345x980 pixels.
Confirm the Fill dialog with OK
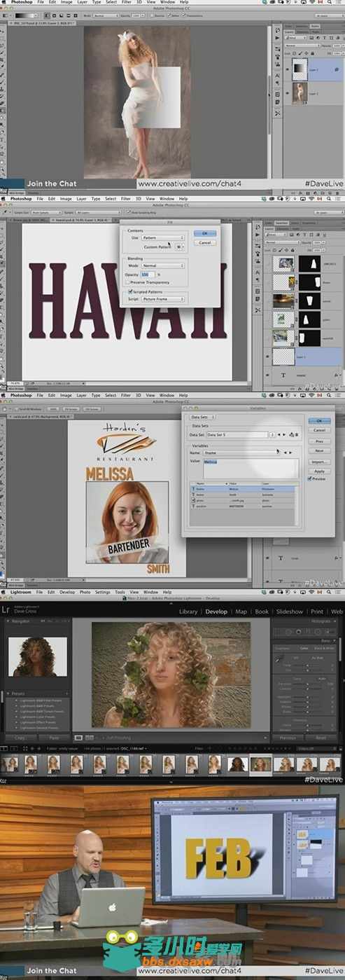pyautogui.click(x=204, y=233)
